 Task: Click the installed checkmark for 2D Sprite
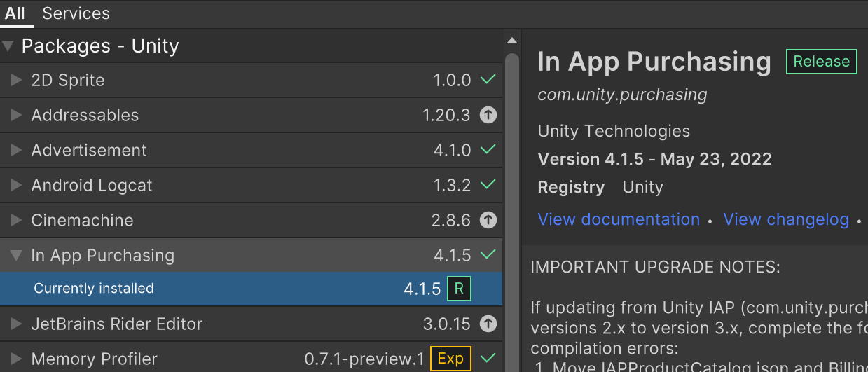[488, 80]
